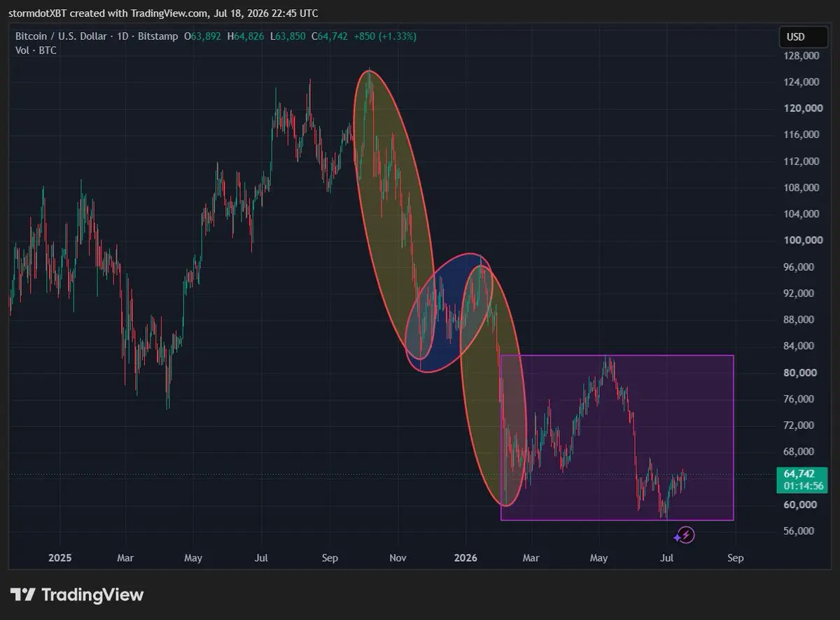Click the Mar label left of 2026
Viewport: 840px width, 620px height.
pyautogui.click(x=125, y=558)
